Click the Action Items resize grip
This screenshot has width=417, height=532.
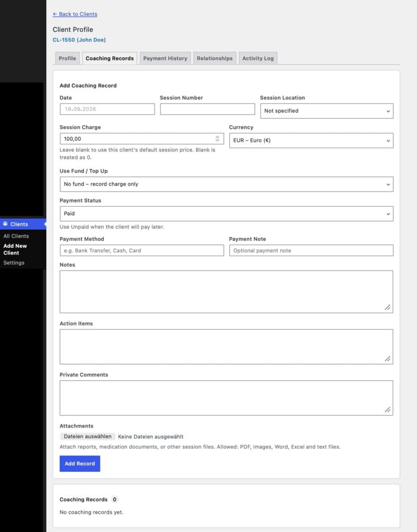[387, 358]
